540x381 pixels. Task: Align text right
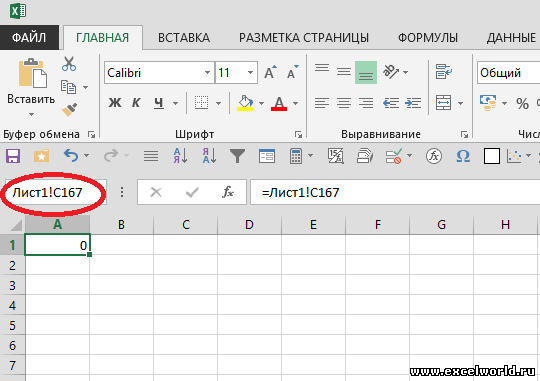[x=366, y=103]
